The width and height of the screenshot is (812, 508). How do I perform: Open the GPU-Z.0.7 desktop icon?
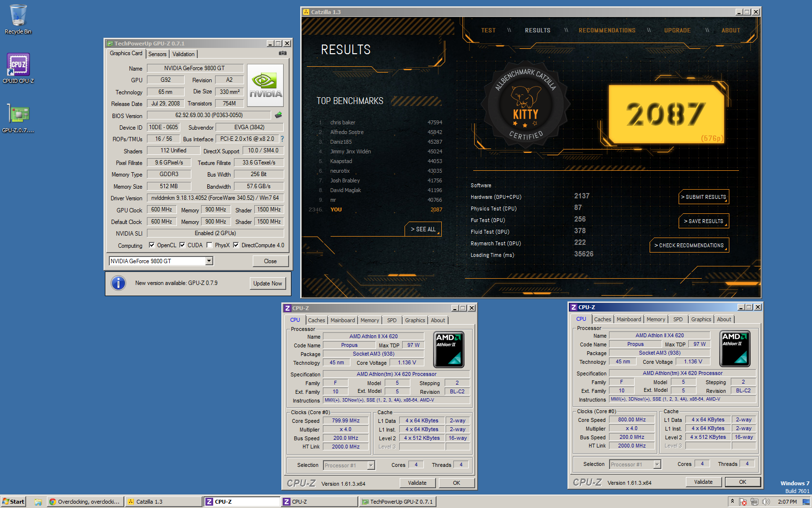coord(18,118)
